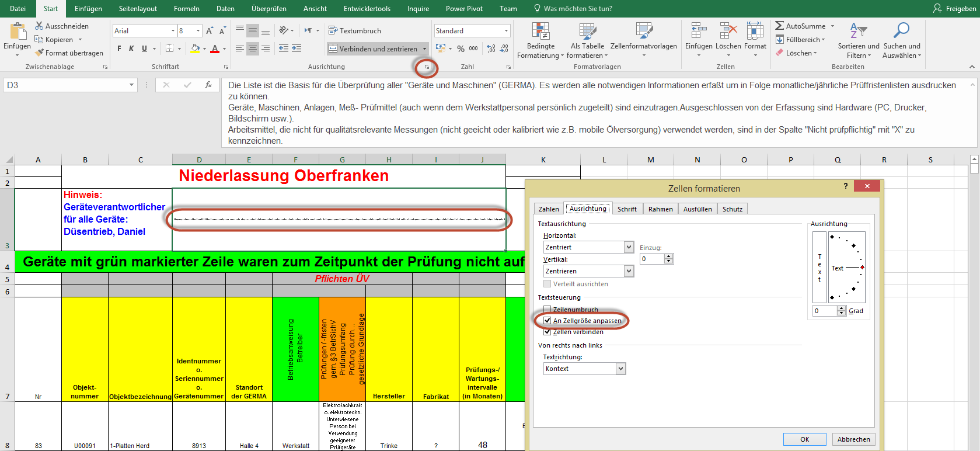Click the Italic (K) formatting icon
The height and width of the screenshot is (451, 980).
(x=131, y=48)
